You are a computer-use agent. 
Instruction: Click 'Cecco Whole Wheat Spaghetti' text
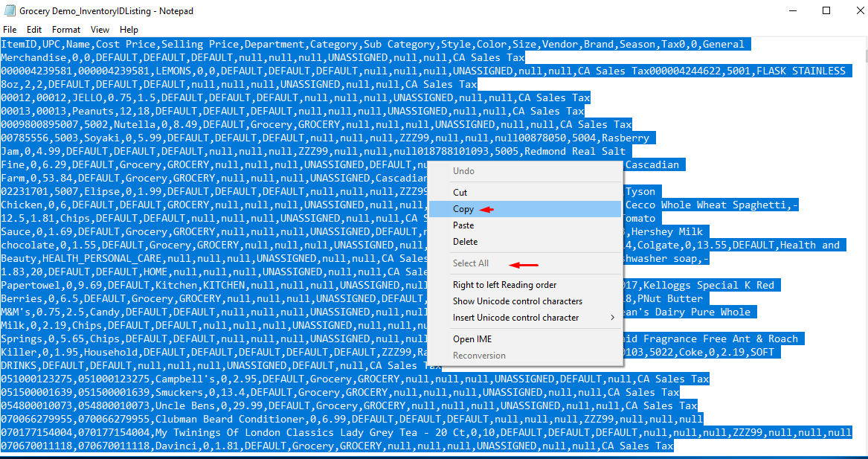tap(707, 205)
